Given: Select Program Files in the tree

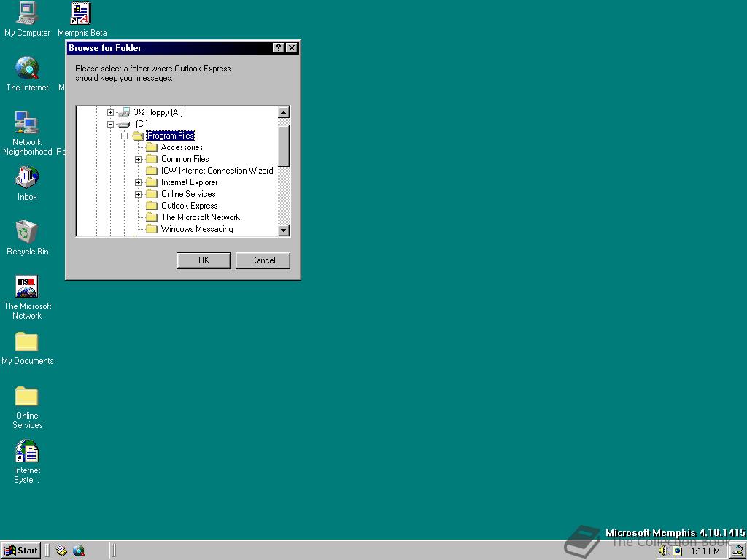Looking at the screenshot, I should pos(171,136).
